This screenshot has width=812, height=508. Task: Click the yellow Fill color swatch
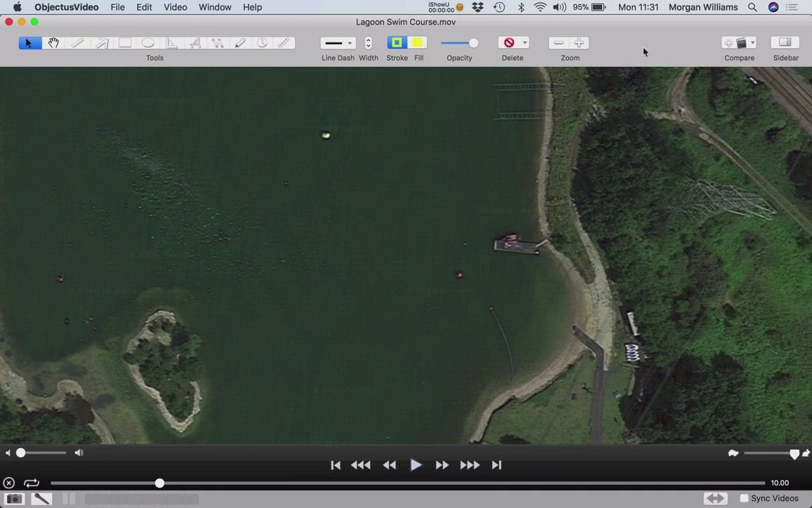click(418, 43)
